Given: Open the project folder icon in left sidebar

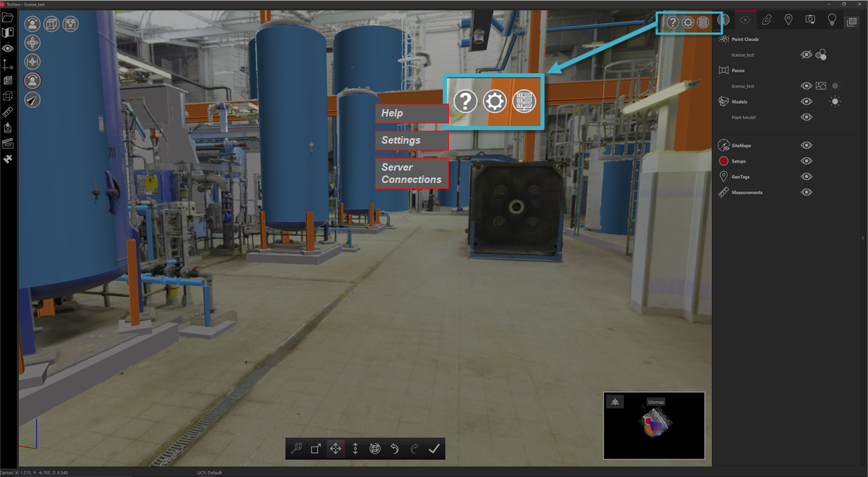Looking at the screenshot, I should 8,17.
